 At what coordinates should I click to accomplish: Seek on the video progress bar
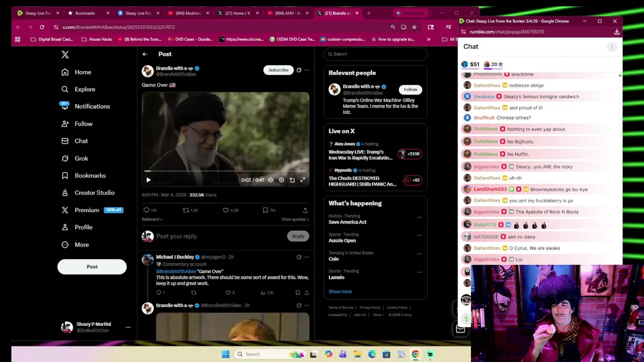(x=225, y=171)
